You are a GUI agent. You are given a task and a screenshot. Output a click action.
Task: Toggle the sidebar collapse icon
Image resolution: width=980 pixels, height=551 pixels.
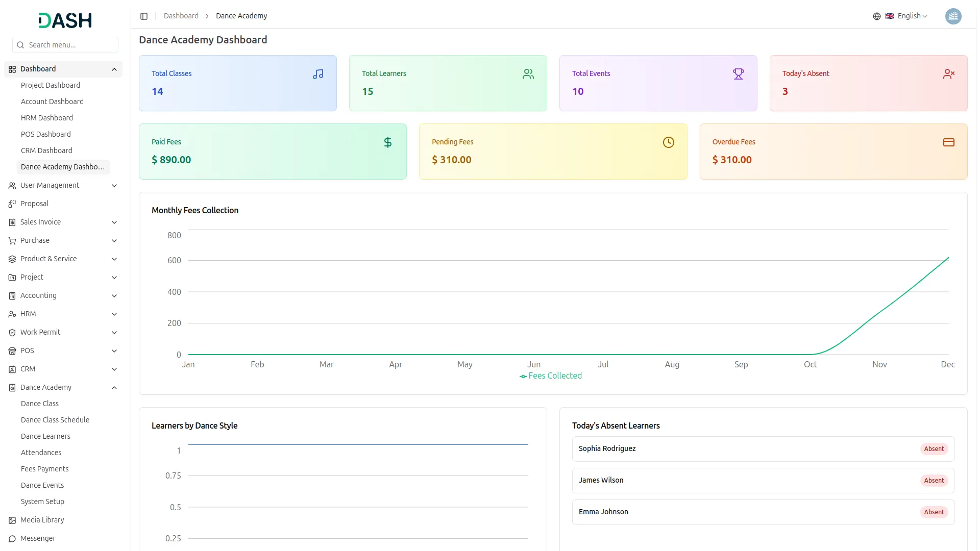144,16
